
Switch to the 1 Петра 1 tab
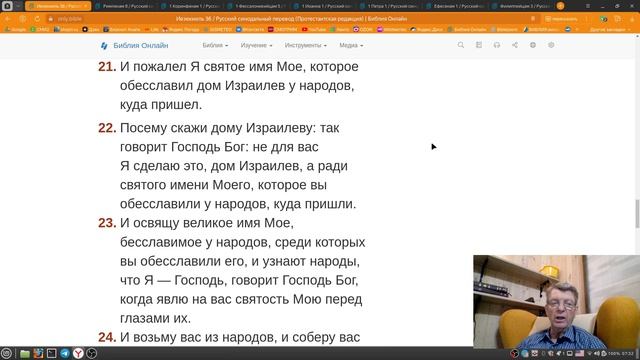click(x=389, y=6)
